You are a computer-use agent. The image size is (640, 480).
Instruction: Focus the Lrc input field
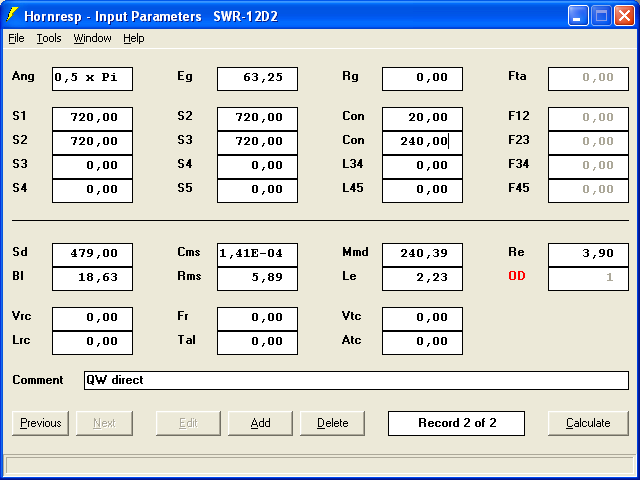click(92, 343)
